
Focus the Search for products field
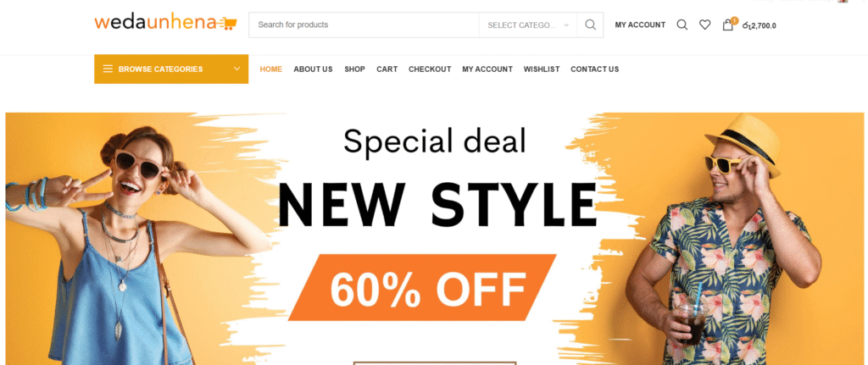click(364, 25)
